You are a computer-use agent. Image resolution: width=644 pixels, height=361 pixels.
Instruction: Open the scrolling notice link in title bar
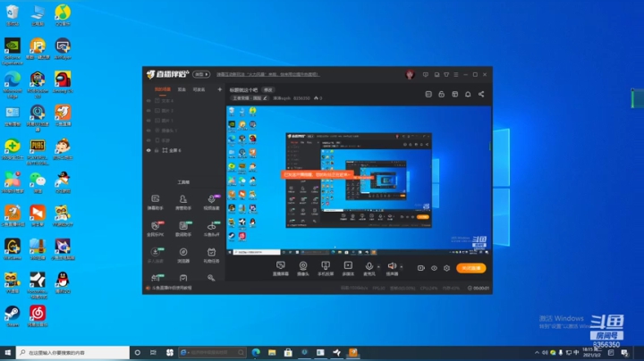pos(267,75)
